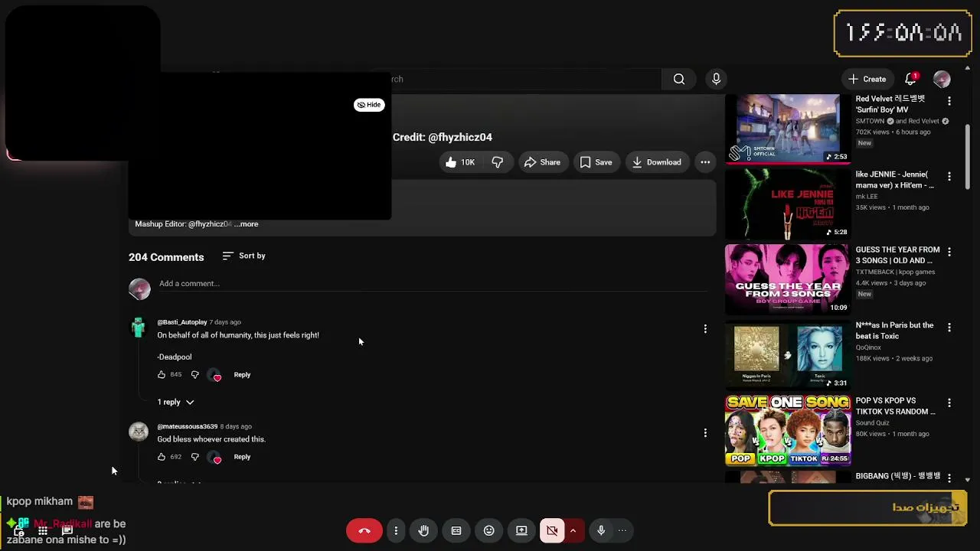Open @Basti_Autoplay channel name link
Screen dimensions: 980x551
pos(182,322)
